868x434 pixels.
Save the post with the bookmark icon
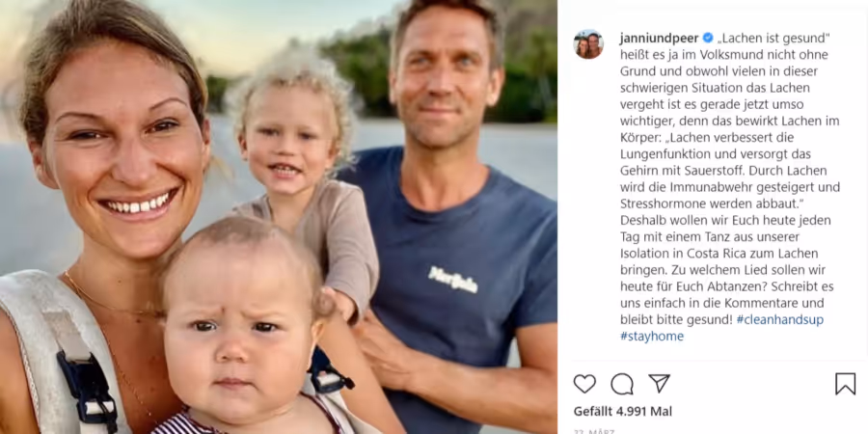[x=845, y=384]
